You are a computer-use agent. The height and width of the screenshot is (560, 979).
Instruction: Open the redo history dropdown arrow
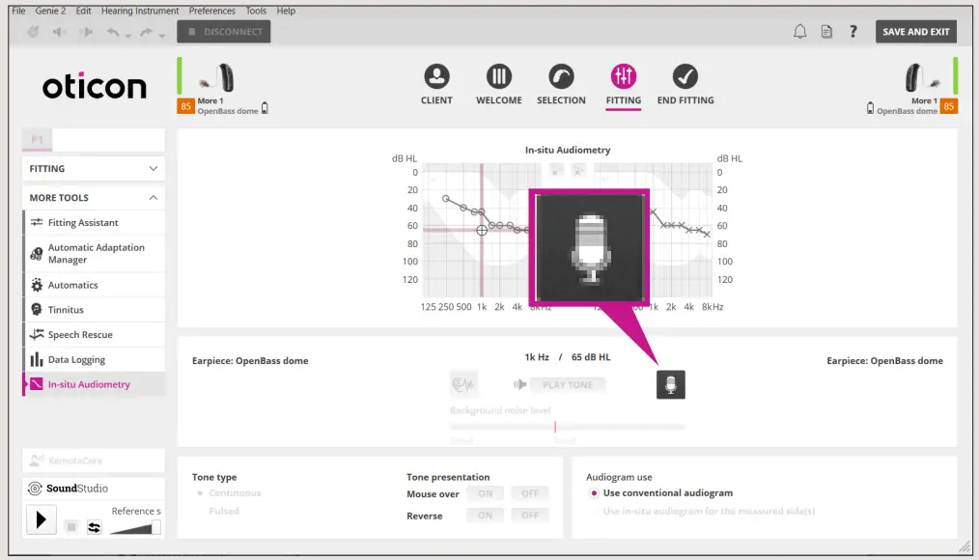pos(161,36)
